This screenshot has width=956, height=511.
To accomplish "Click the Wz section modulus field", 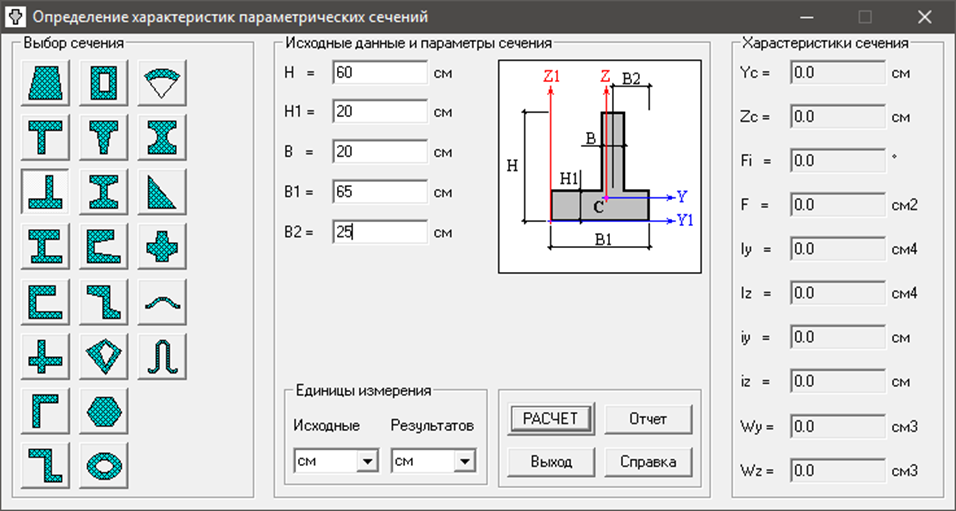I will click(838, 471).
